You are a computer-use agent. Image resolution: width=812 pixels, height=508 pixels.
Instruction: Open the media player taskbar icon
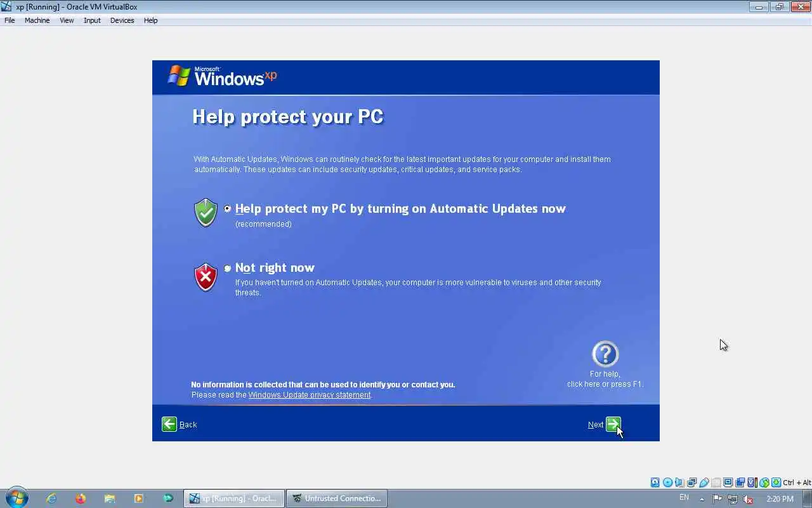pos(139,498)
